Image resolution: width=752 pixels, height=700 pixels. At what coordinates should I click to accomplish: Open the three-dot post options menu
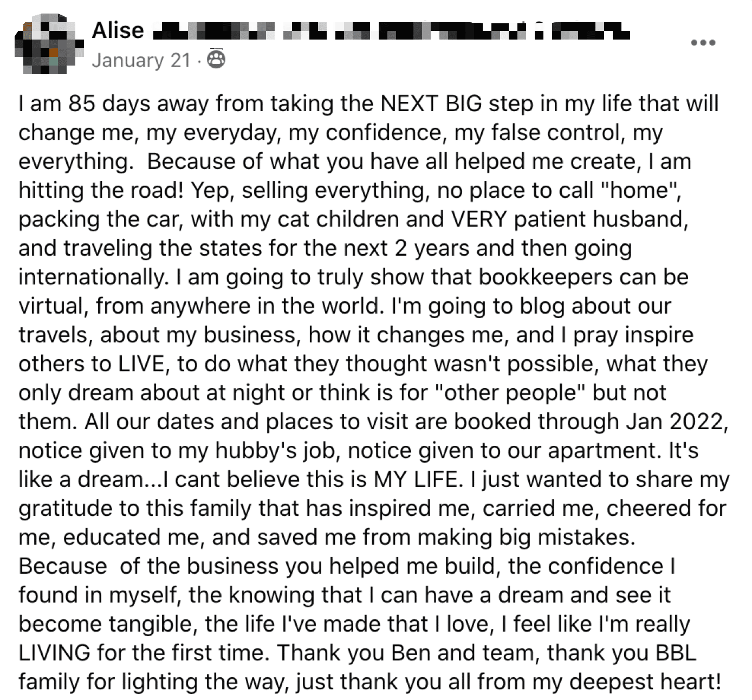pos(703,42)
